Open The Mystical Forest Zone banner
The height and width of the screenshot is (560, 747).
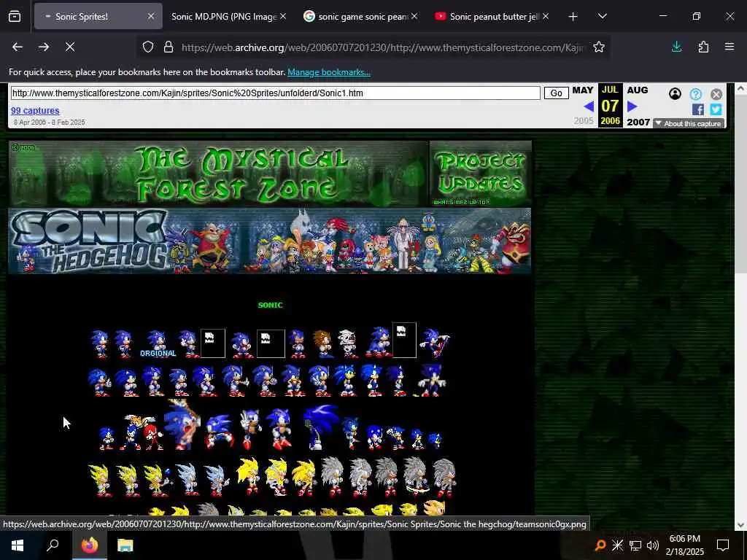point(219,174)
